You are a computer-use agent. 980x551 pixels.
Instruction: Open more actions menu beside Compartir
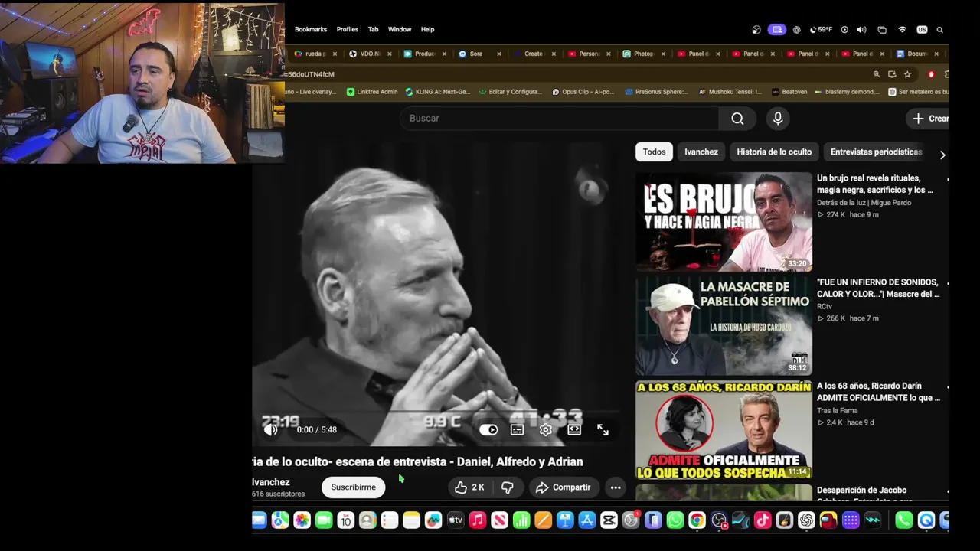[x=616, y=487]
